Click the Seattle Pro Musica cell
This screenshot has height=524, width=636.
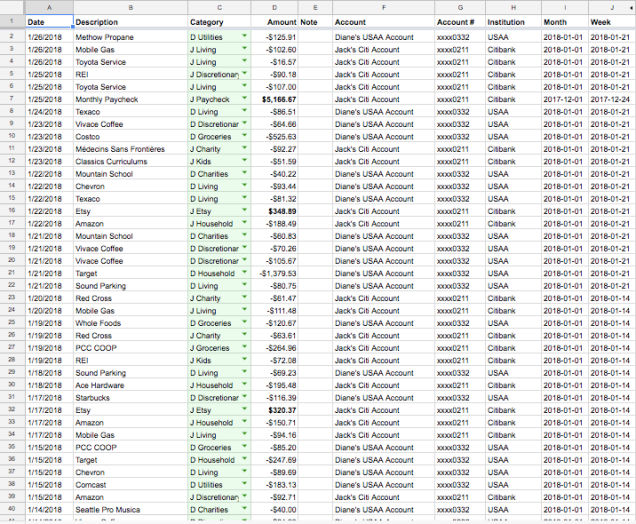click(131, 510)
